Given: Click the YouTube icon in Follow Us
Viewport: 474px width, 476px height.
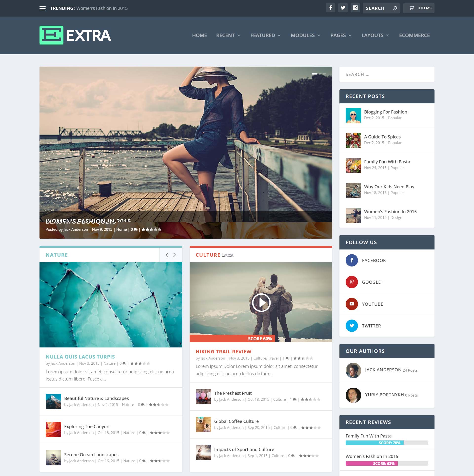Looking at the screenshot, I should click(352, 304).
